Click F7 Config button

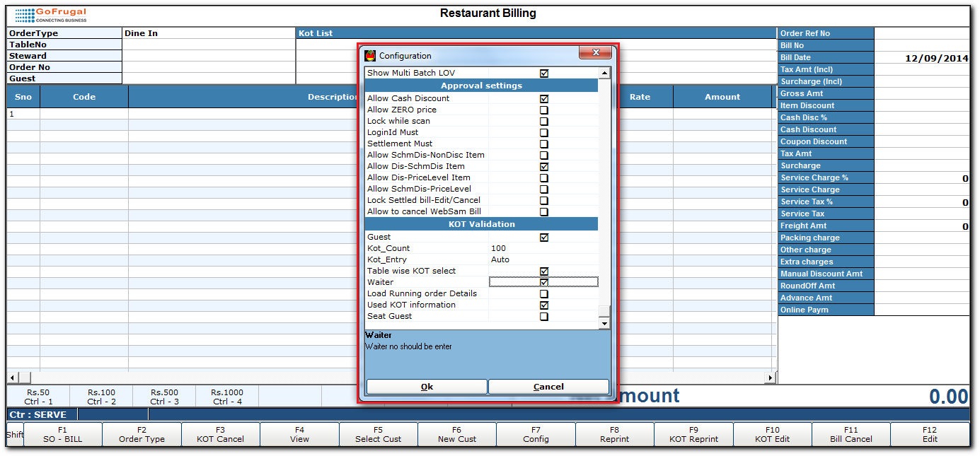coord(536,434)
